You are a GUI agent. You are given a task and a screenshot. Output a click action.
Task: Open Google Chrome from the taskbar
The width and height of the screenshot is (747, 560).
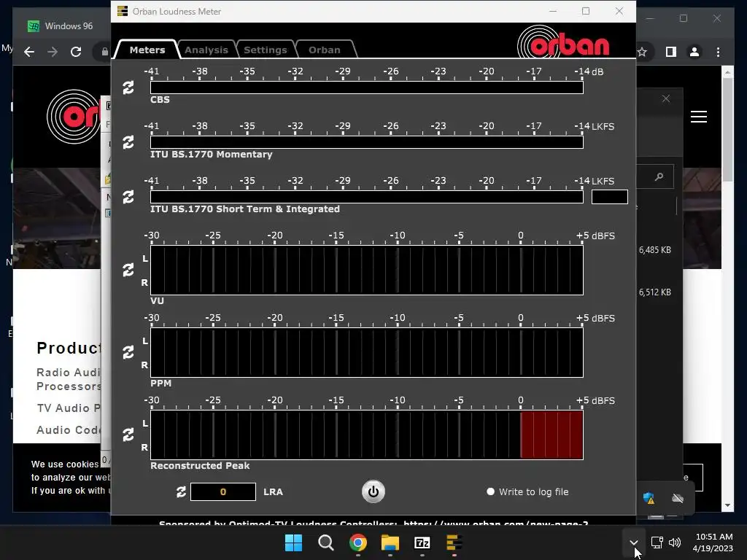click(357, 542)
